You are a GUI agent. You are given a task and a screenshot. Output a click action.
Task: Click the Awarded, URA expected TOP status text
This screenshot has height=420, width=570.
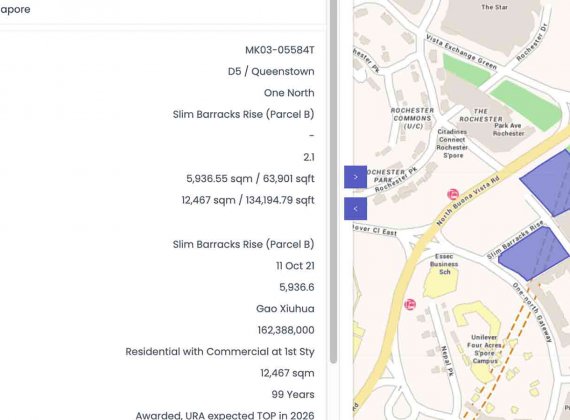(x=225, y=415)
